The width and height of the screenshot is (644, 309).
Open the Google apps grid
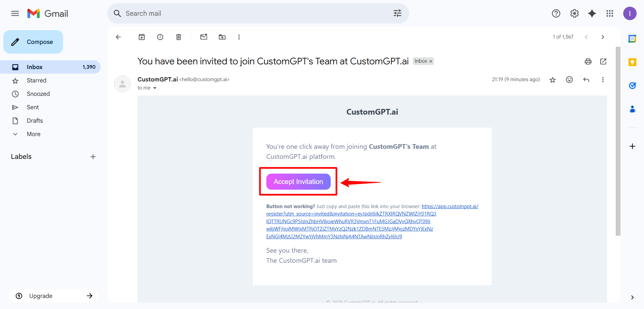pos(610,13)
